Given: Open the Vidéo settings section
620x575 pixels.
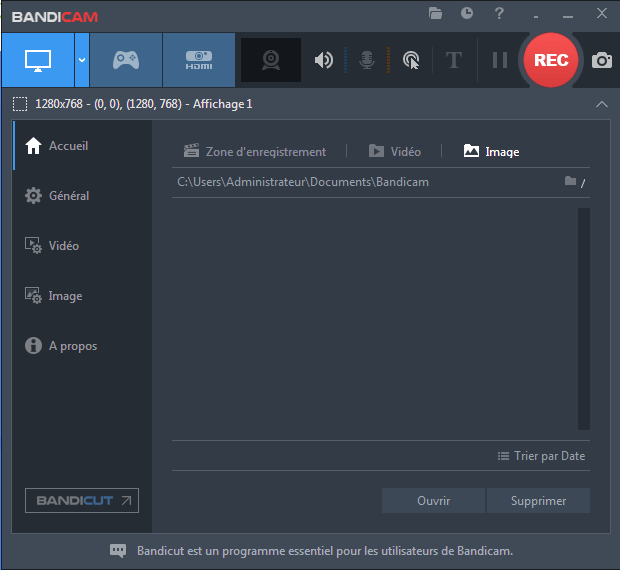Looking at the screenshot, I should click(82, 246).
